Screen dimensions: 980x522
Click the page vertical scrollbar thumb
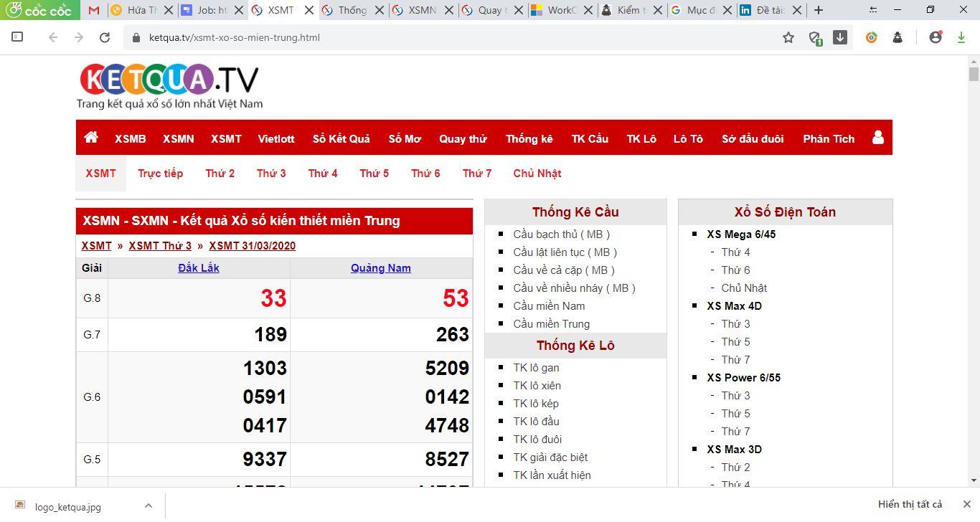(974, 74)
